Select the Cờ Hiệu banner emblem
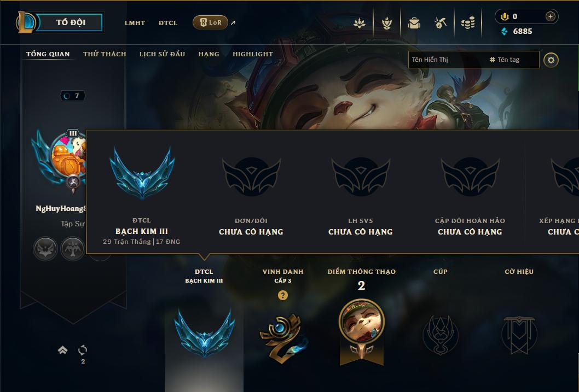Screen dimensions: 579x392 (x=519, y=335)
